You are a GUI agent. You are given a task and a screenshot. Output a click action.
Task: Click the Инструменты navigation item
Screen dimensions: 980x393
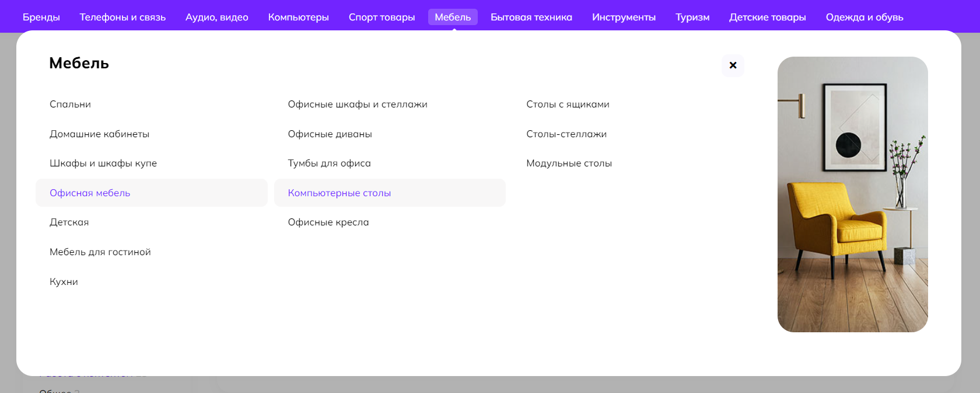click(x=624, y=18)
